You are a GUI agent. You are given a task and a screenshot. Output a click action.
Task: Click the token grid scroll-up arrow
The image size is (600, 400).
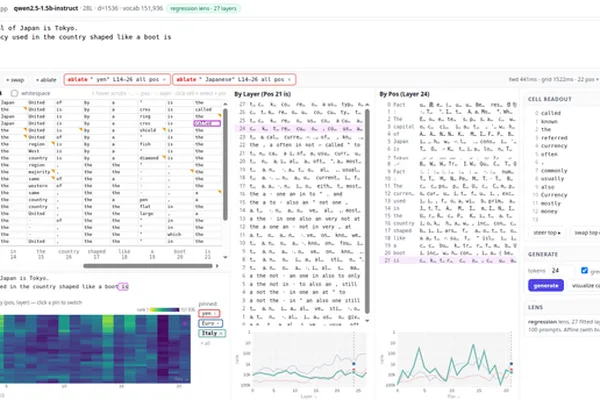coord(225,104)
